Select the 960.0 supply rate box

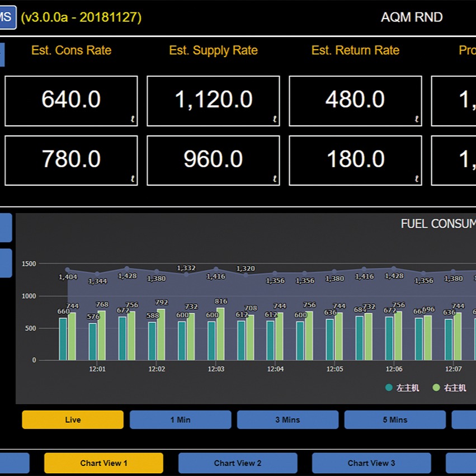pyautogui.click(x=213, y=161)
